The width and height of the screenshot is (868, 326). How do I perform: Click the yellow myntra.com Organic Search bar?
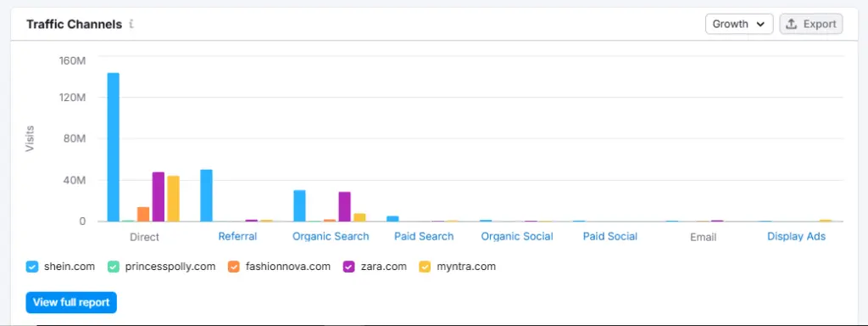359,217
